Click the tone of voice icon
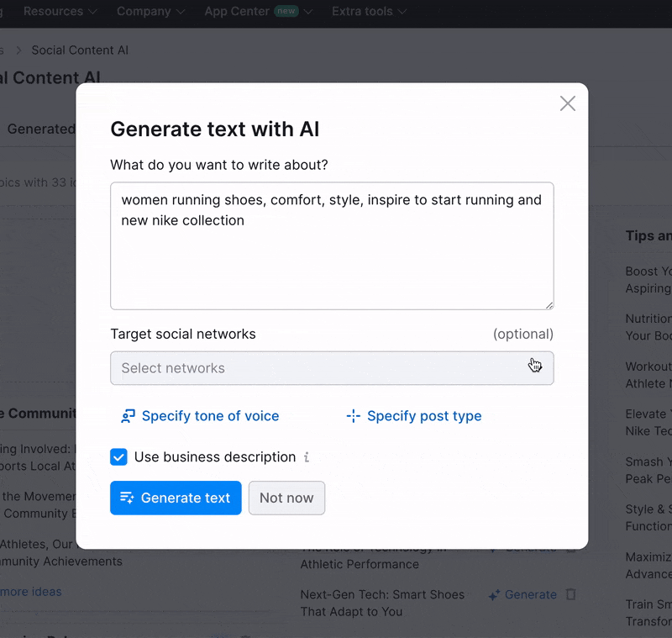The height and width of the screenshot is (638, 672). (x=128, y=416)
